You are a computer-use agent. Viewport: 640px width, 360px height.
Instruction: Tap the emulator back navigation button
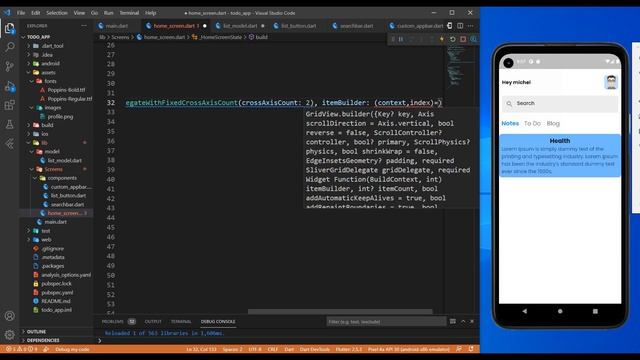tap(524, 311)
